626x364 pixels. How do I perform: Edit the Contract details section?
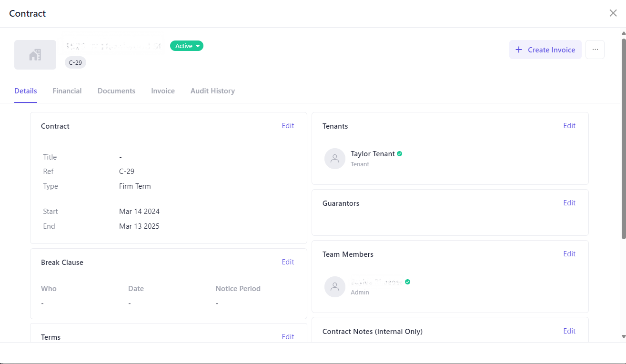(x=288, y=125)
